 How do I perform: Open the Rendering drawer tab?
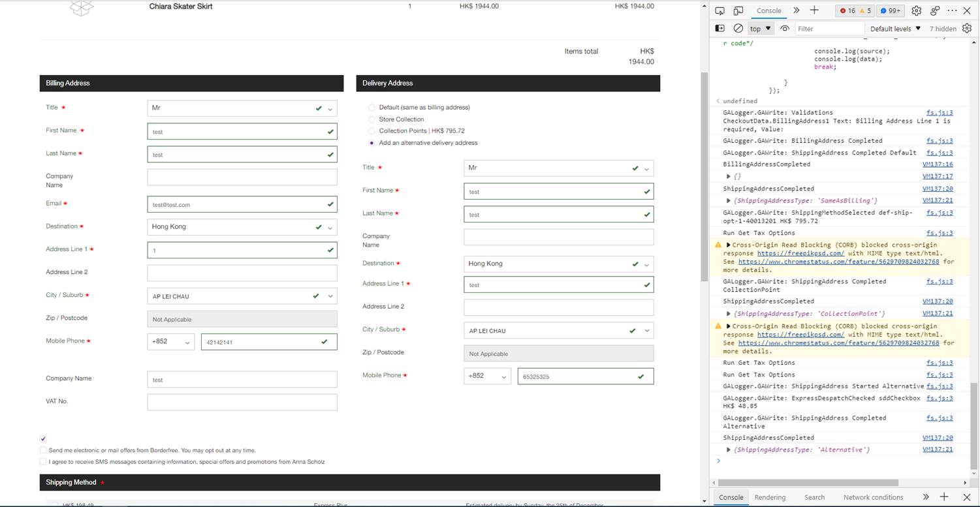(x=770, y=497)
